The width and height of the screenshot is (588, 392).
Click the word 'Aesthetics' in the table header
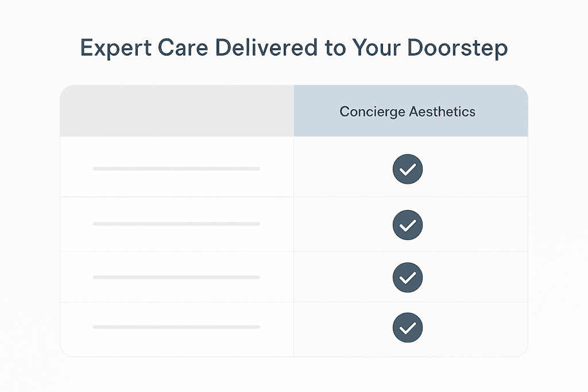(442, 111)
